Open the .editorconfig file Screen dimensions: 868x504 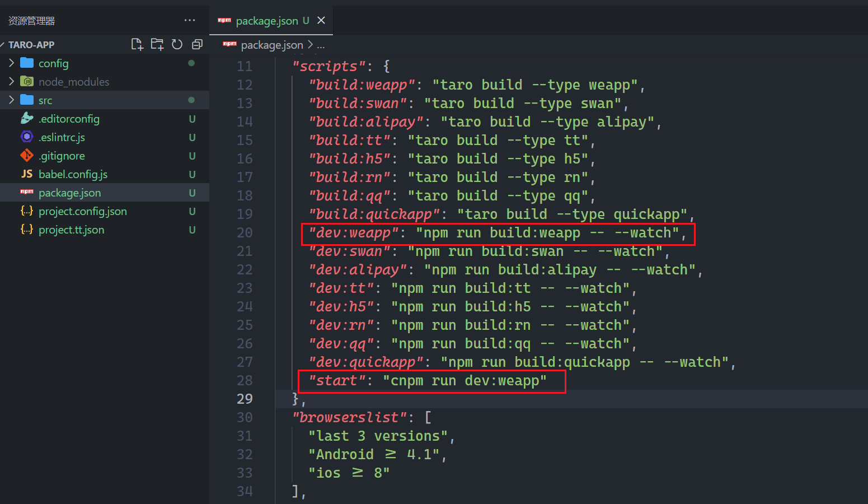(x=69, y=119)
